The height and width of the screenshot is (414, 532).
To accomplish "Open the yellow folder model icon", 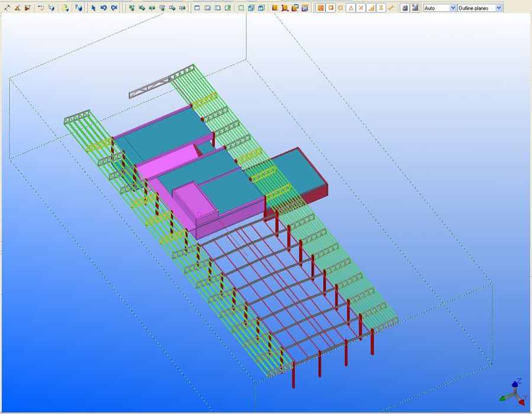I will 65,8.
